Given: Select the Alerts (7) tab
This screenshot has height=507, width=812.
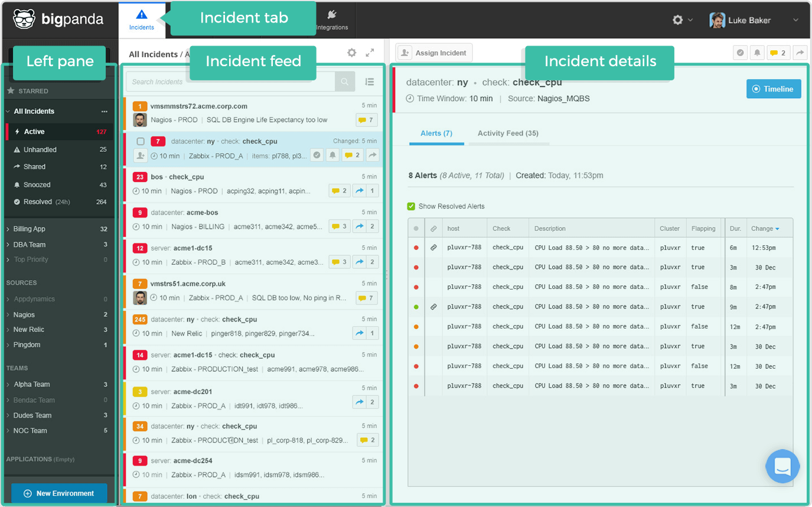Looking at the screenshot, I should click(x=436, y=134).
